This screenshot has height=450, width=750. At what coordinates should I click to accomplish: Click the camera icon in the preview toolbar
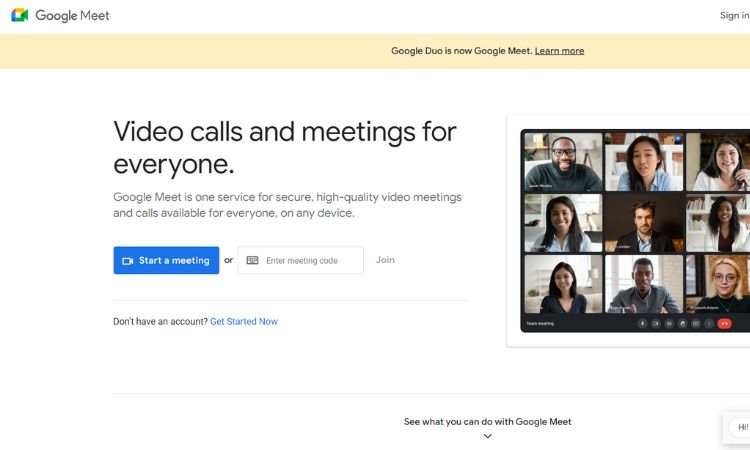coord(656,324)
